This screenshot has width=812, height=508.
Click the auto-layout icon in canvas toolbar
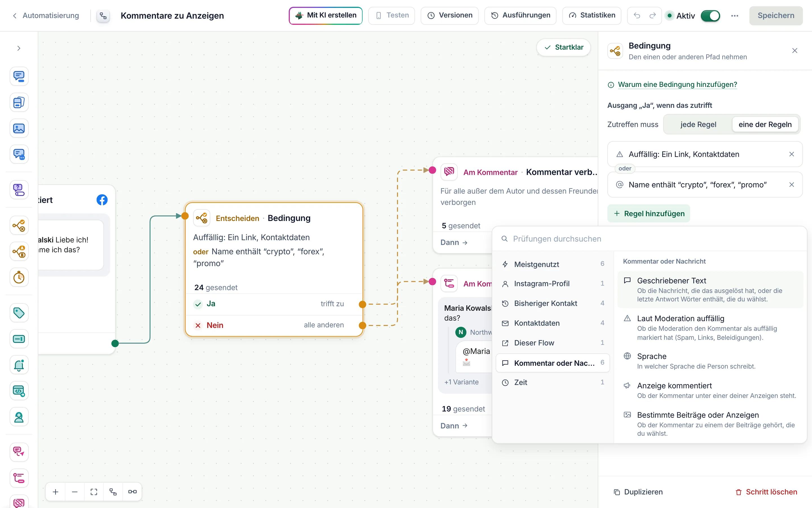[113, 492]
